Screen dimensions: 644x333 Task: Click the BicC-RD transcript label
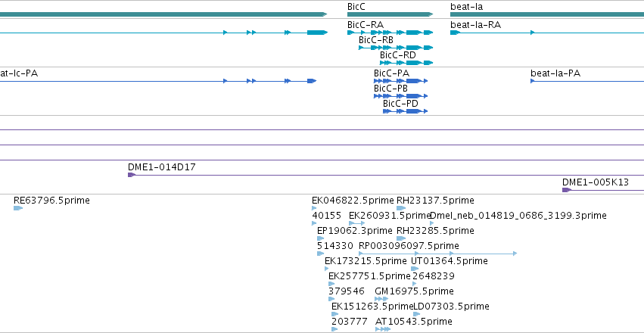(x=397, y=55)
